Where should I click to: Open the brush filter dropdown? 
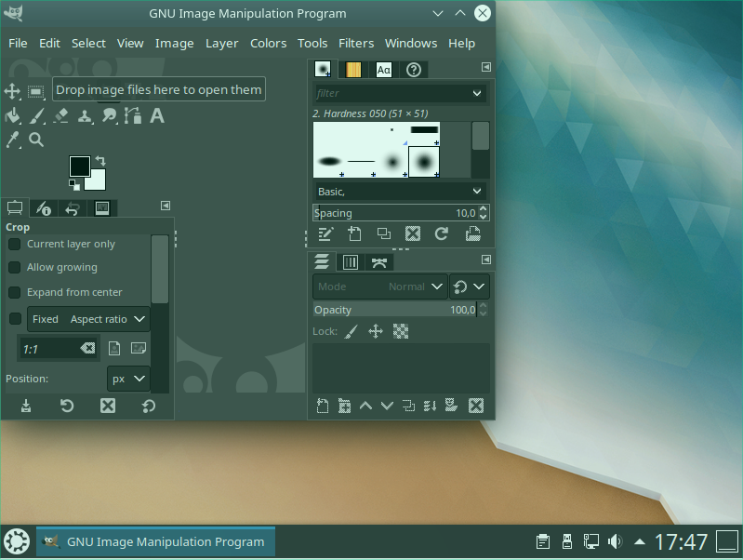(477, 93)
